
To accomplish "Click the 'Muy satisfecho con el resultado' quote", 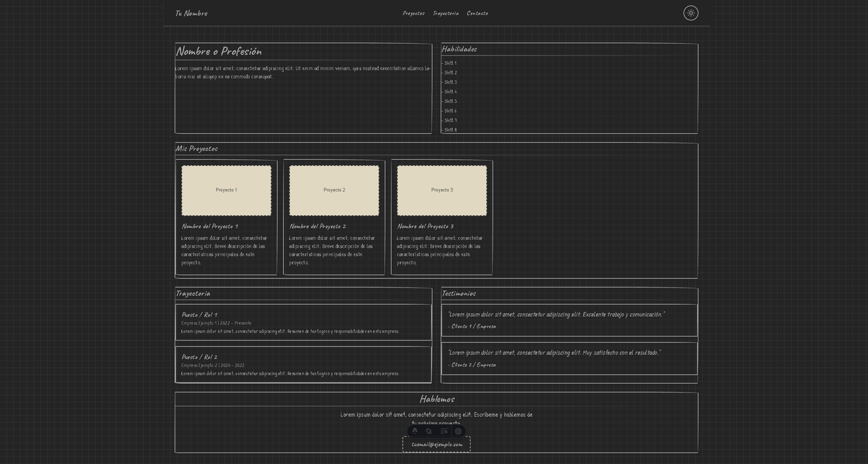I will [554, 352].
